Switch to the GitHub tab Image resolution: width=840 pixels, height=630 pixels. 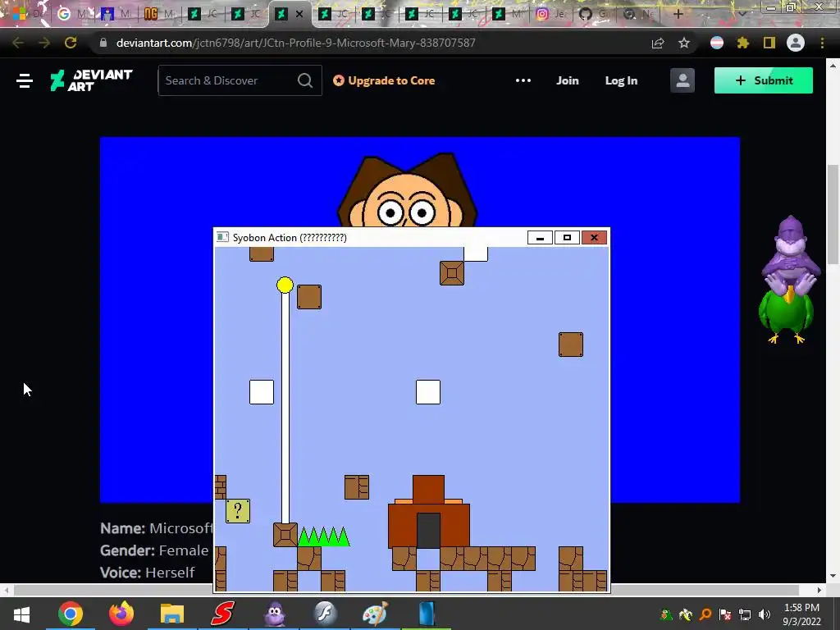point(593,14)
